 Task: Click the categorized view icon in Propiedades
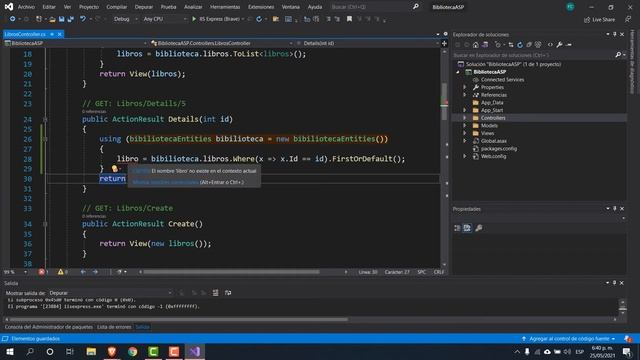[458, 228]
